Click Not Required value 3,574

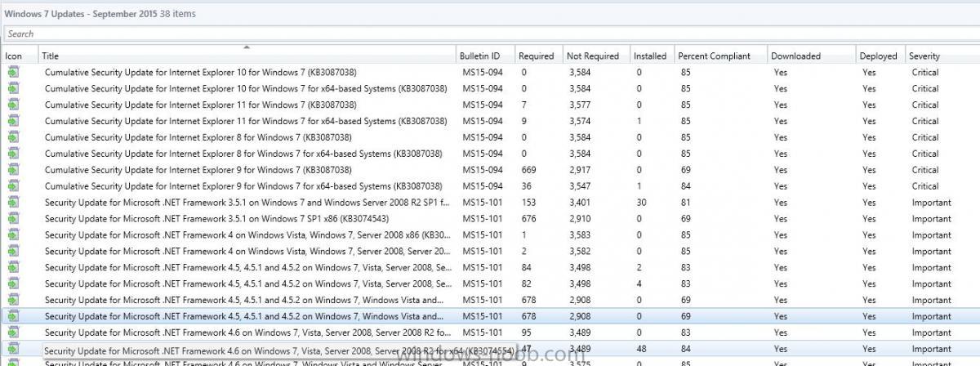581,121
